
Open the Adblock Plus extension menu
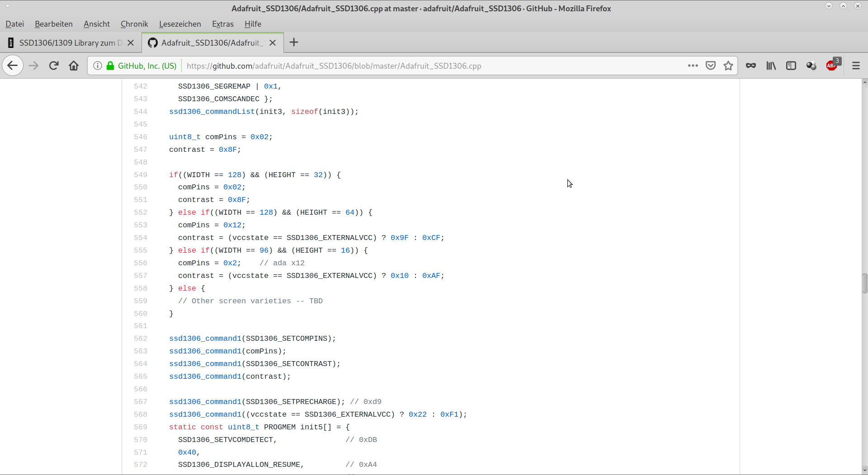pos(832,66)
